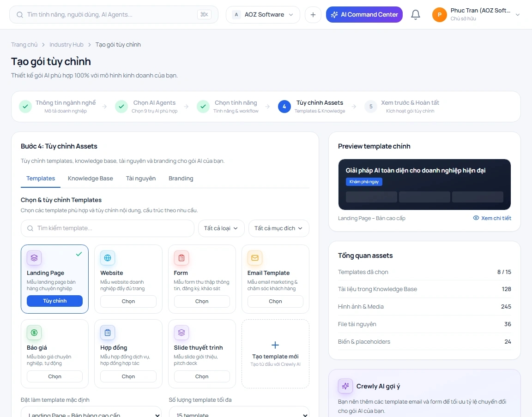Image resolution: width=532 pixels, height=417 pixels.
Task: Click the Hình ảnh & Media row
Action: point(424,306)
